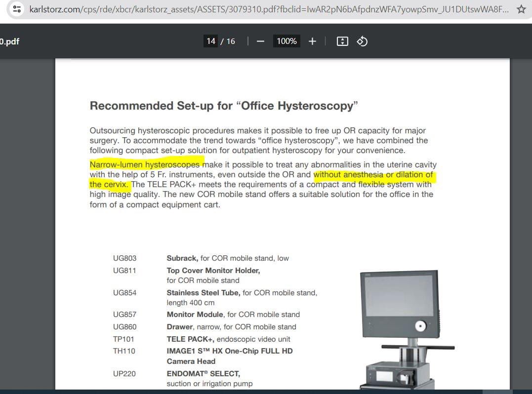Click the total page count '16'
The width and height of the screenshot is (532, 394).
tap(231, 41)
